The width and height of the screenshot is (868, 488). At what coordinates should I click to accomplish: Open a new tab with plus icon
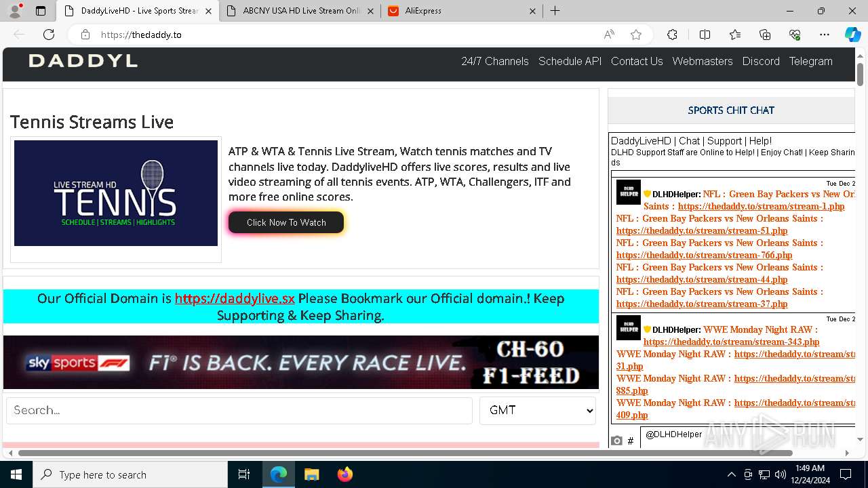[x=555, y=11]
